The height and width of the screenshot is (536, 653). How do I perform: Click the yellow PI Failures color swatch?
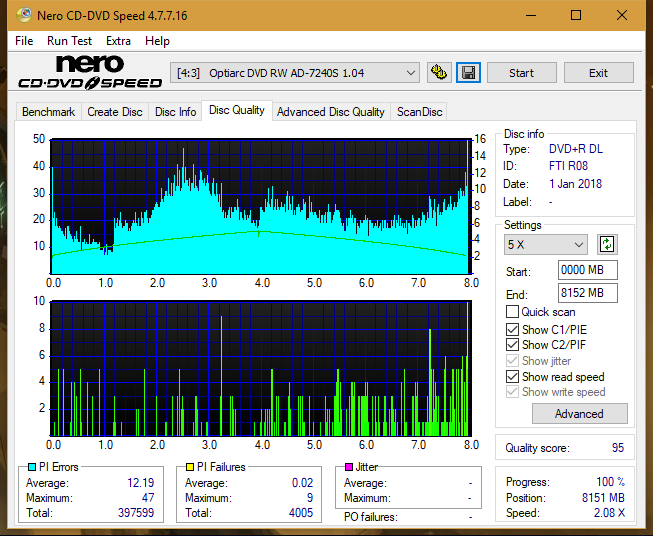[x=189, y=467]
